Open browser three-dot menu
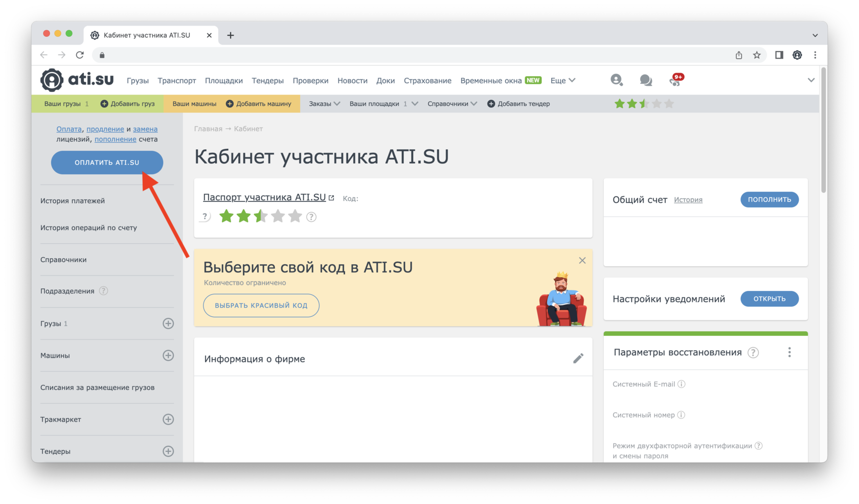 coord(815,55)
